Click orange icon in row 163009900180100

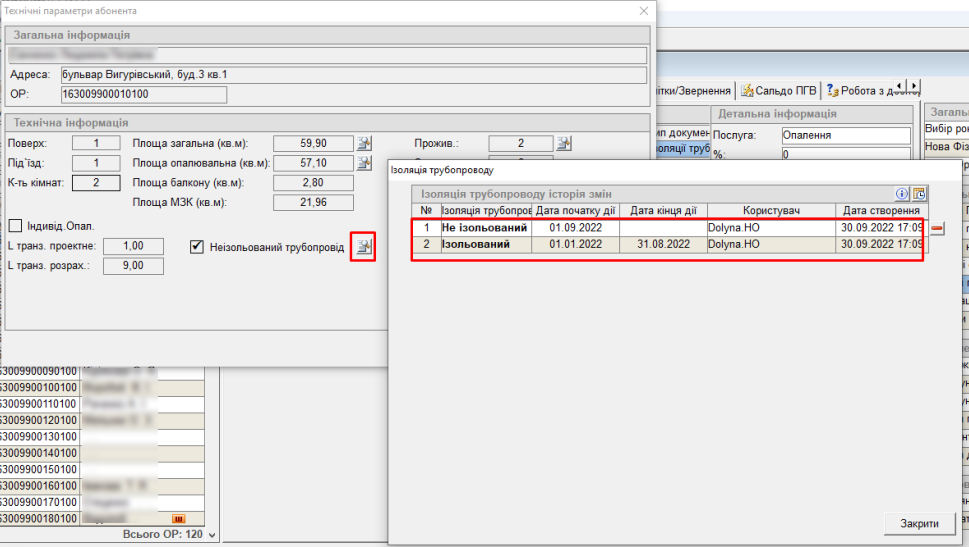tap(180, 518)
